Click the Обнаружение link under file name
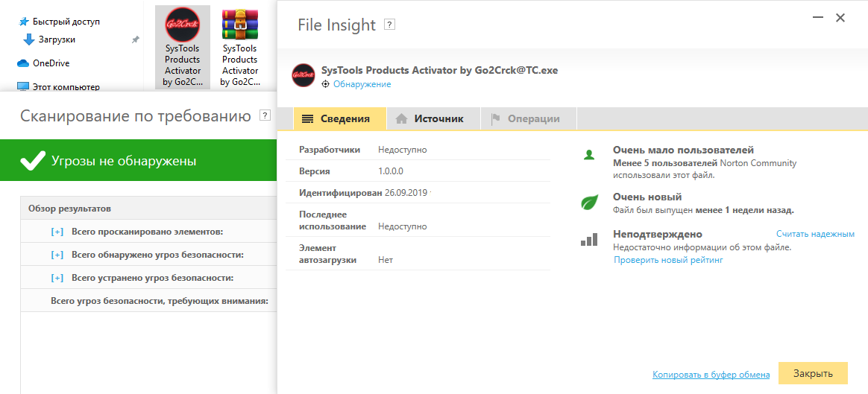The image size is (868, 394). [362, 84]
